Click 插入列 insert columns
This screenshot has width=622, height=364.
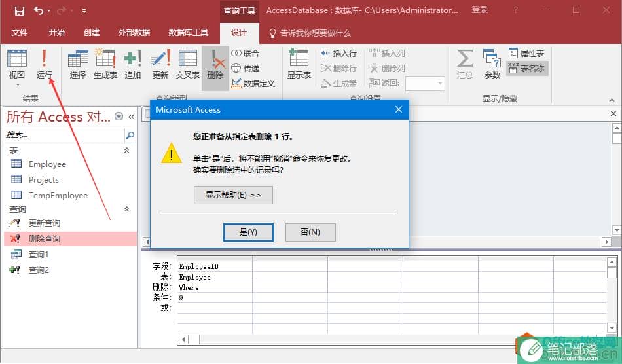387,53
